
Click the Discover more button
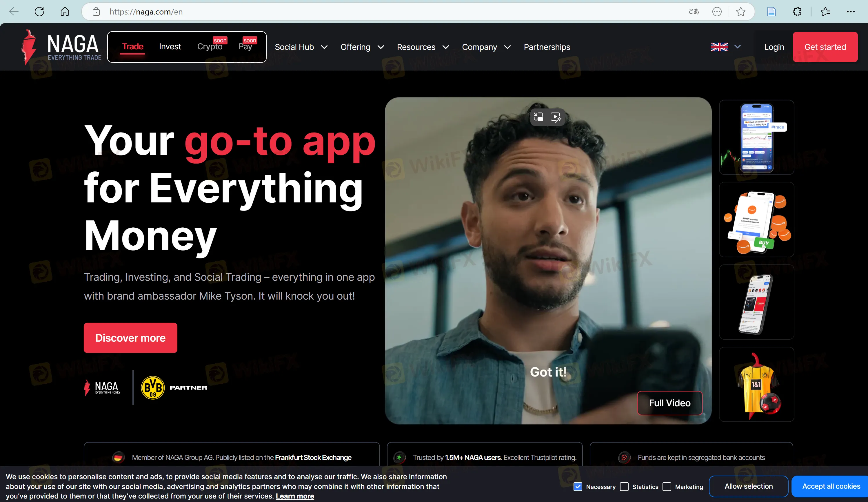(x=130, y=338)
